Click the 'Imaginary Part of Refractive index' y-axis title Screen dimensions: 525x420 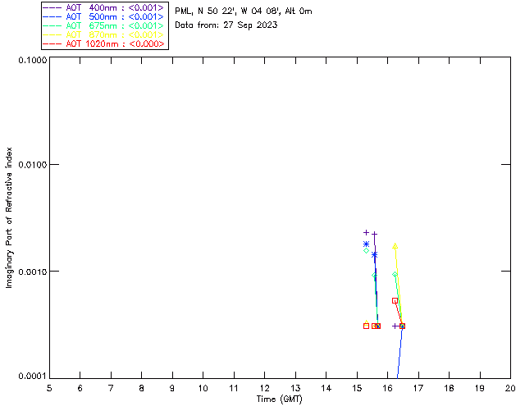pyautogui.click(x=9, y=217)
